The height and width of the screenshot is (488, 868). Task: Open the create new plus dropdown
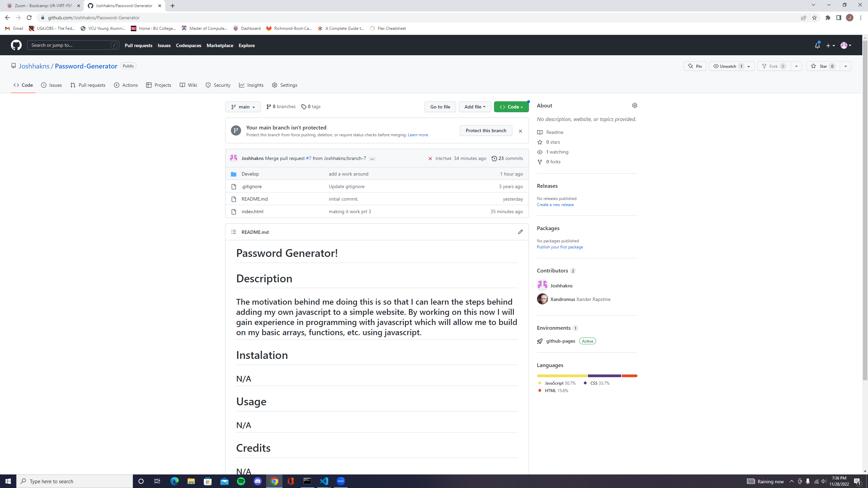click(x=830, y=45)
